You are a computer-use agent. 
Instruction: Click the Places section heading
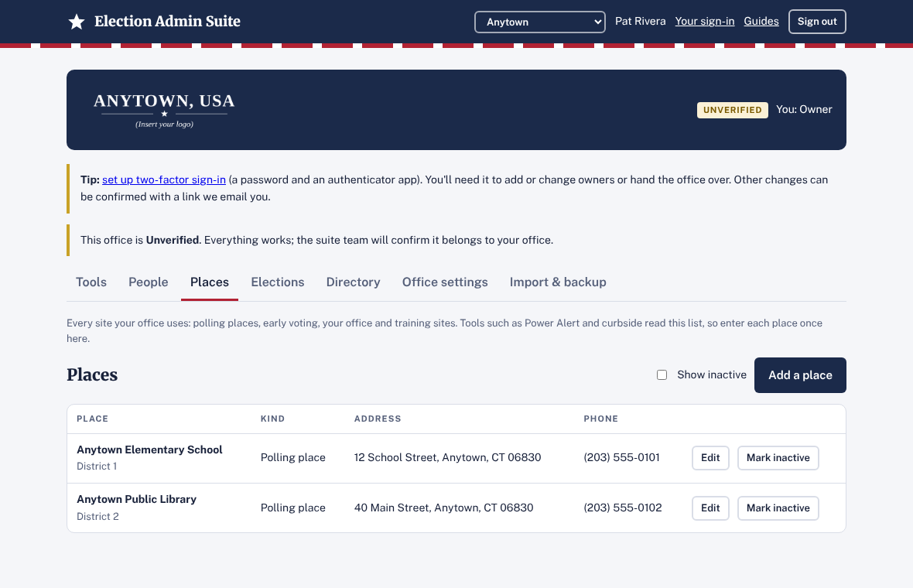pos(92,375)
